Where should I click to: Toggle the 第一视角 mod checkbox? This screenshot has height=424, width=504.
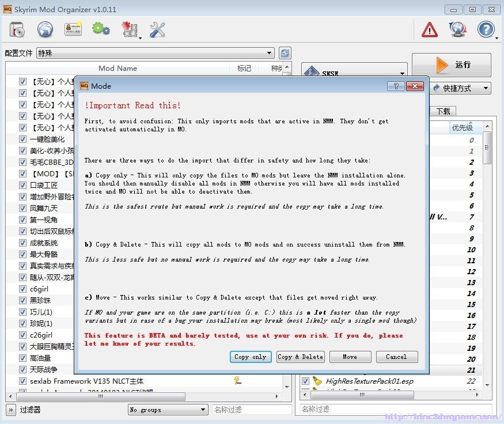22,220
